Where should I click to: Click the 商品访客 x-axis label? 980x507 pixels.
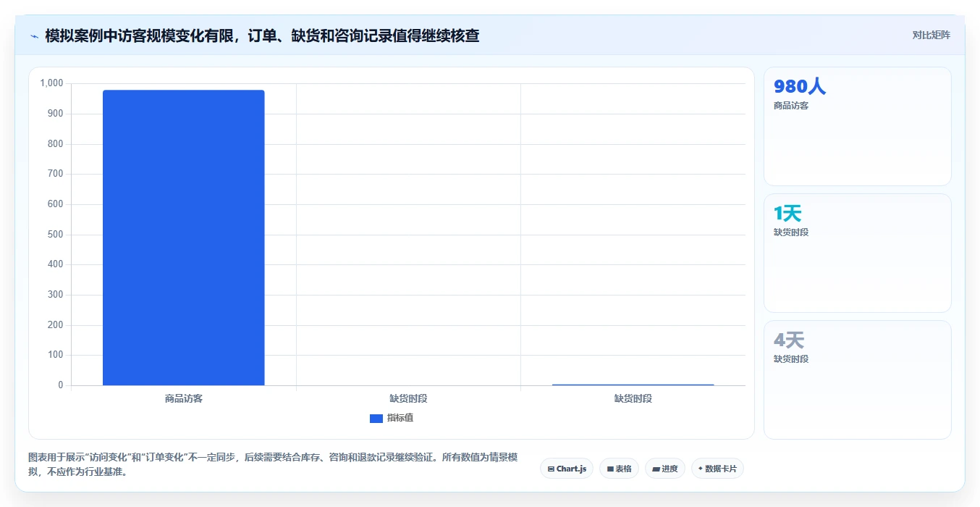184,398
